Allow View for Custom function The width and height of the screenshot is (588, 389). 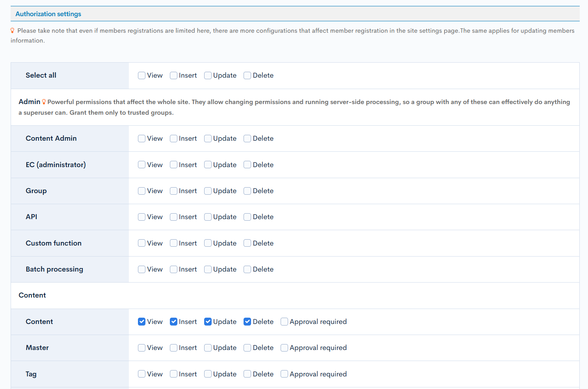(x=141, y=243)
